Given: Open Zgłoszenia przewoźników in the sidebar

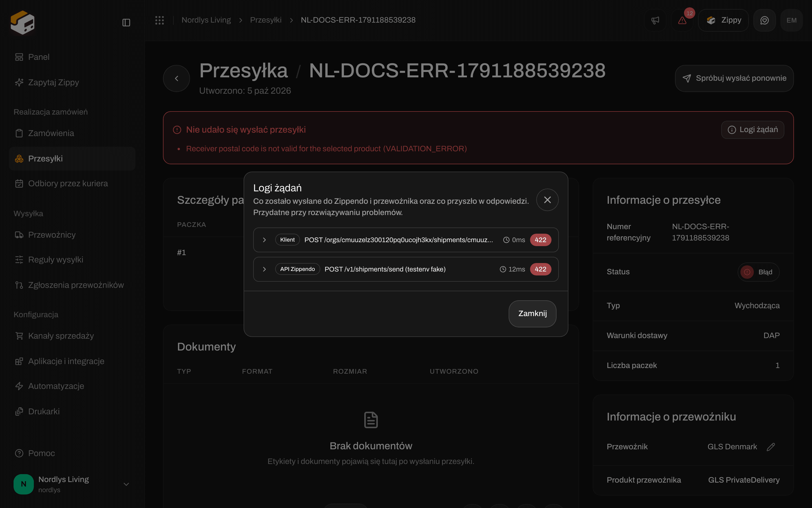Looking at the screenshot, I should 72,285.
